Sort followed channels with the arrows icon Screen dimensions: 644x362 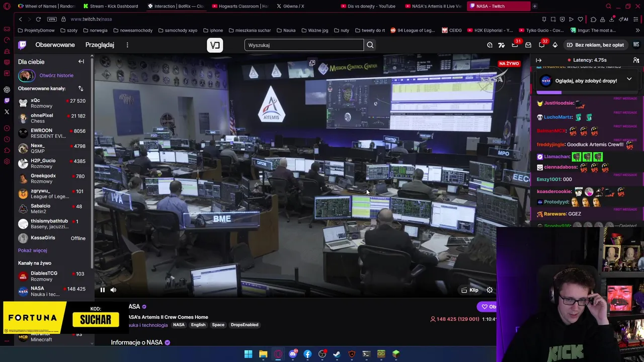80,88
